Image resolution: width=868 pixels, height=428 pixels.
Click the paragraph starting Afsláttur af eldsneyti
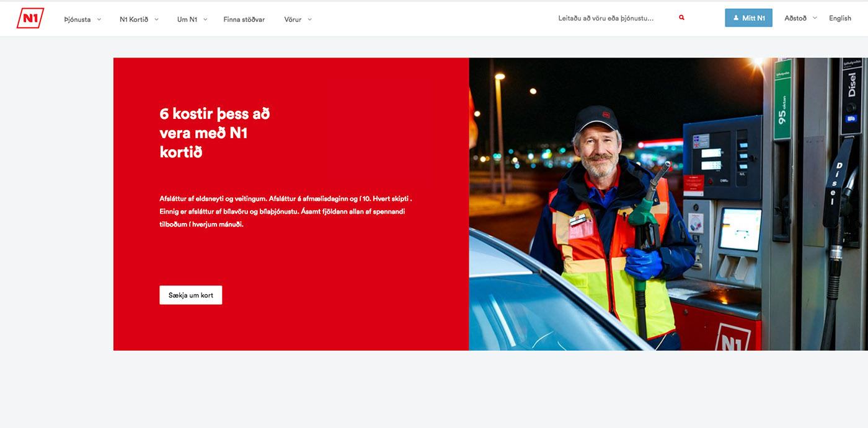[286, 212]
